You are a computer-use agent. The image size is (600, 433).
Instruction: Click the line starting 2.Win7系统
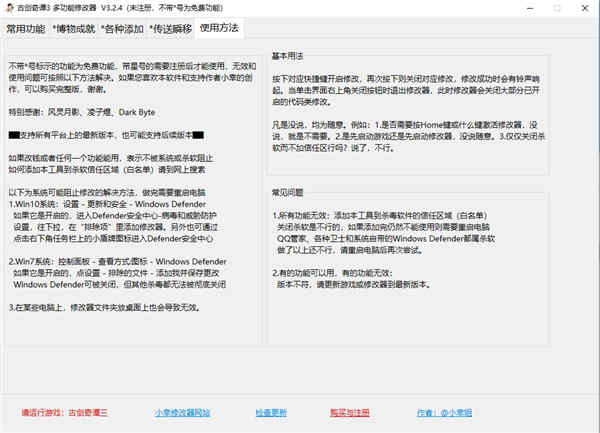[117, 262]
